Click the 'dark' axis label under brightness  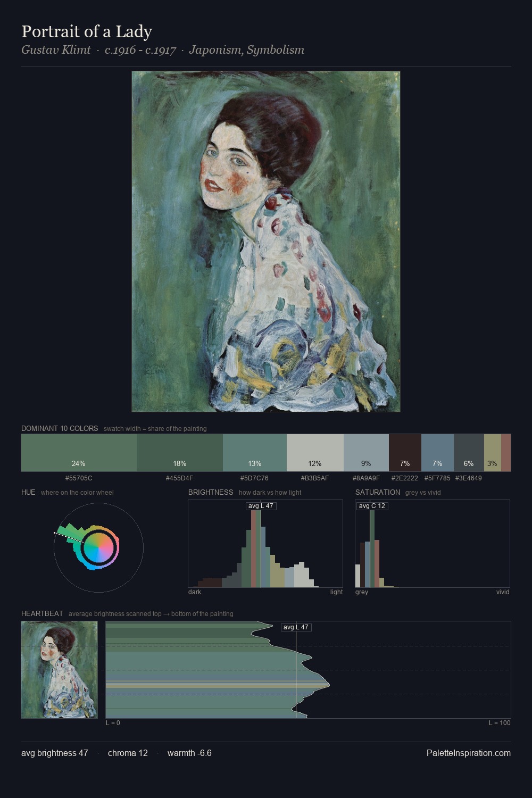coord(195,592)
